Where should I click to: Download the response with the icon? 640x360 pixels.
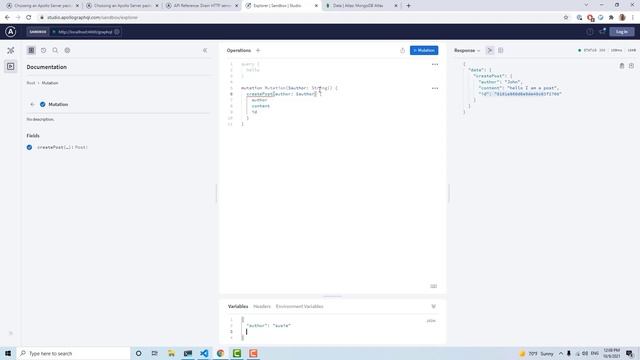tap(631, 66)
